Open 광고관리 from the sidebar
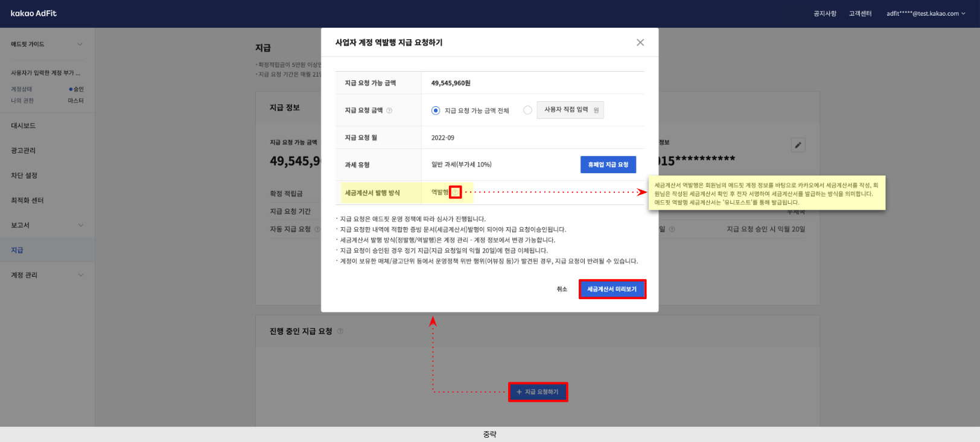Image resolution: width=980 pixels, height=442 pixels. [24, 150]
